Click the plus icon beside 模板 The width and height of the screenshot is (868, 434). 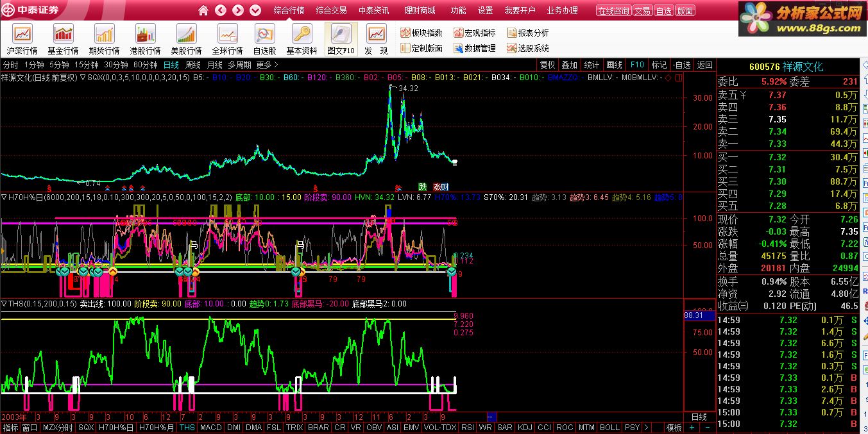click(692, 427)
